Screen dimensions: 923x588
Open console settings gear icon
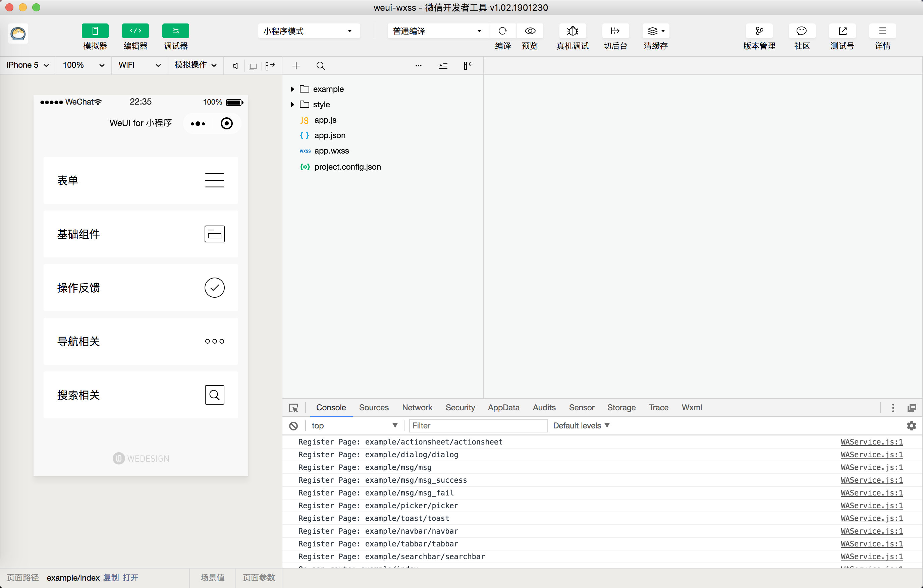(912, 426)
